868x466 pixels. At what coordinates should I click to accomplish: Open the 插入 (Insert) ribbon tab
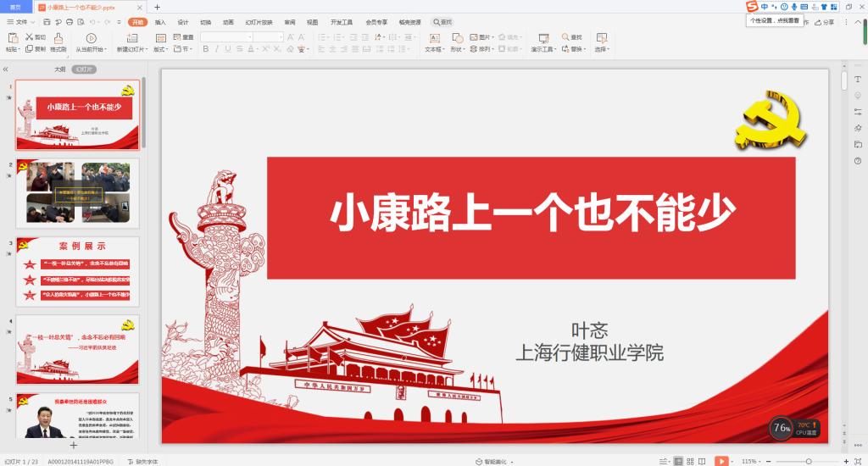(x=160, y=22)
